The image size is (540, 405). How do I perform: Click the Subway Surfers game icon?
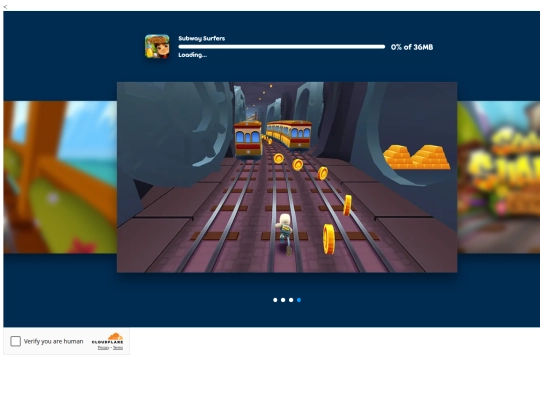pos(157,46)
